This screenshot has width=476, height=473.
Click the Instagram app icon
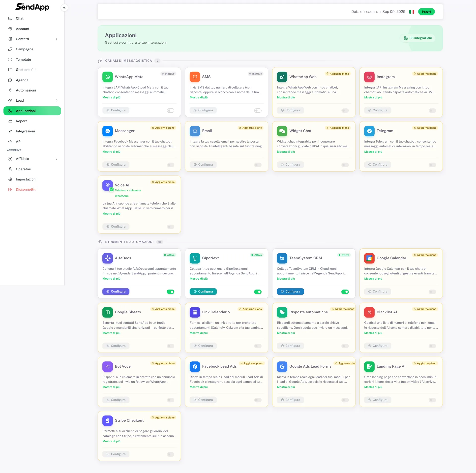(369, 77)
